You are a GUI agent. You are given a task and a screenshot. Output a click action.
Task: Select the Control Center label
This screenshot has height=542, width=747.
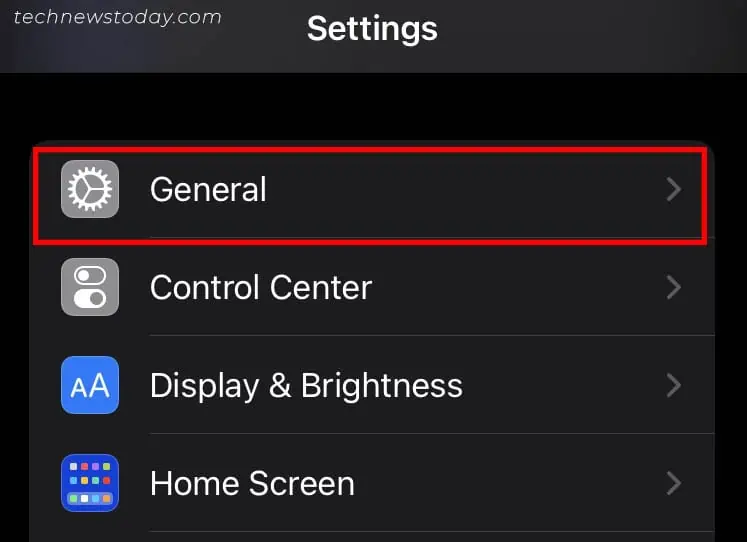click(x=260, y=288)
